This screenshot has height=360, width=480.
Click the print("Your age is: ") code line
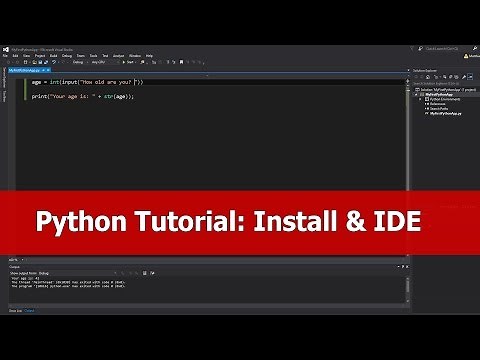click(83, 96)
